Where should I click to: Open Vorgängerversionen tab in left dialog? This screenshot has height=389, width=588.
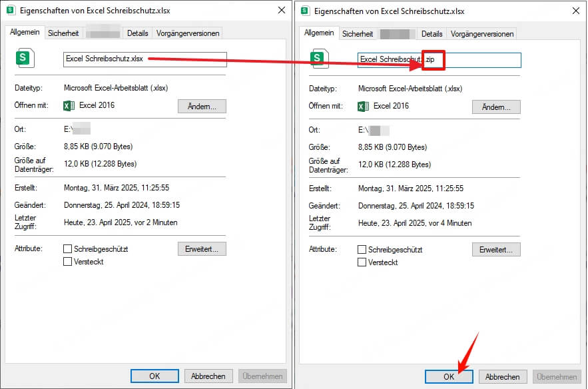pyautogui.click(x=188, y=33)
